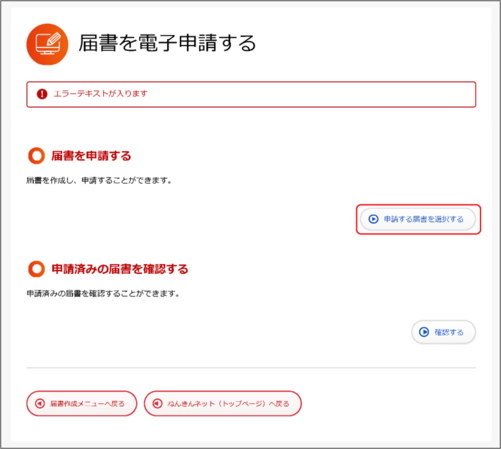Click the 届書を申請する section heading

coord(91,156)
